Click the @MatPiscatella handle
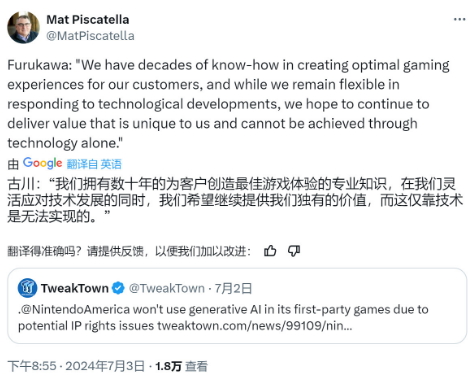 click(90, 36)
